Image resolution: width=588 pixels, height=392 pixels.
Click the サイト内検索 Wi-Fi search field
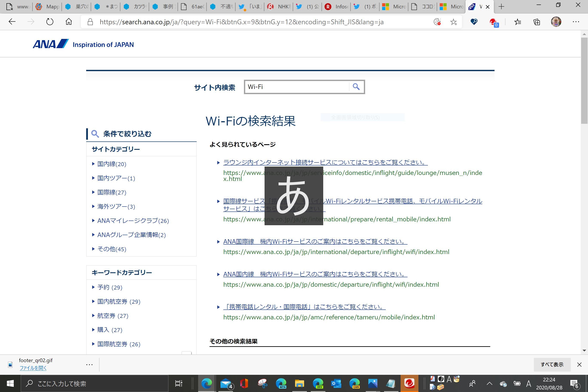[x=297, y=87]
